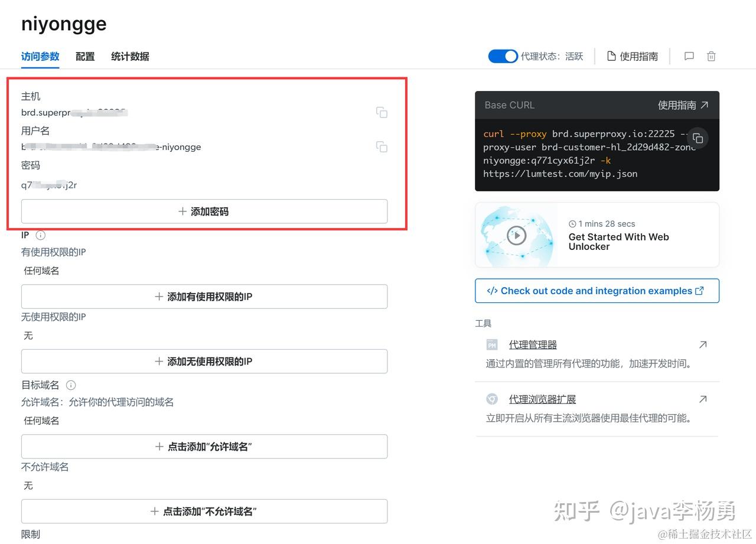Open 使用指南 in the top bar

click(633, 56)
